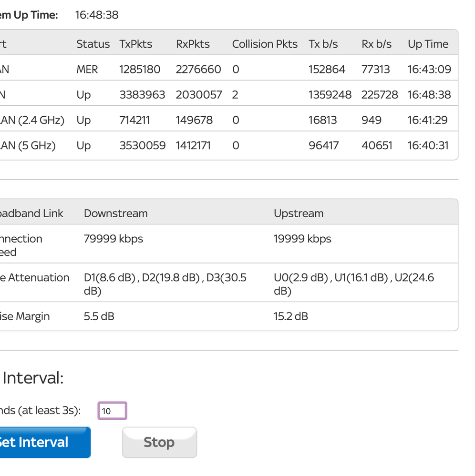
Task: Click the Upstream column header
Action: (x=299, y=213)
